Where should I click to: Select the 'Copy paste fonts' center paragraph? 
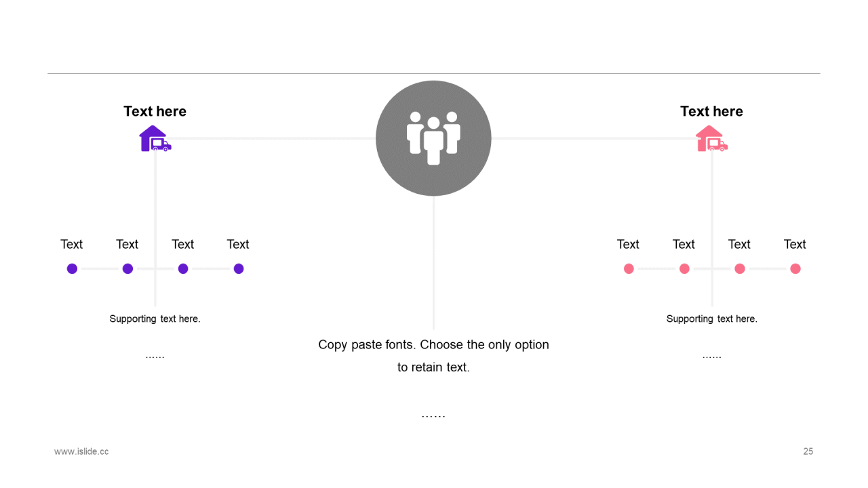(x=433, y=356)
